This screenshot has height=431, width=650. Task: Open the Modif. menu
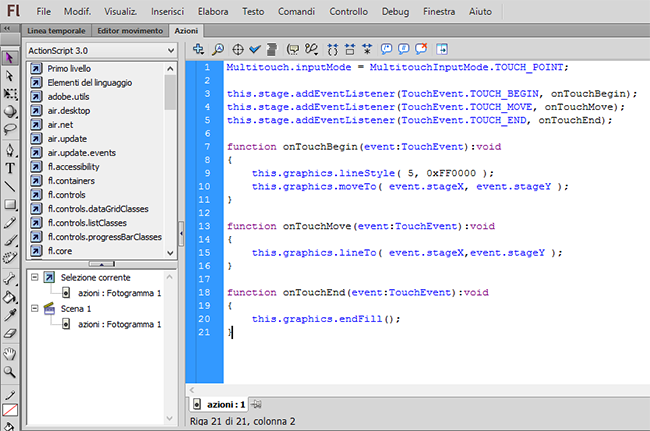click(x=77, y=12)
